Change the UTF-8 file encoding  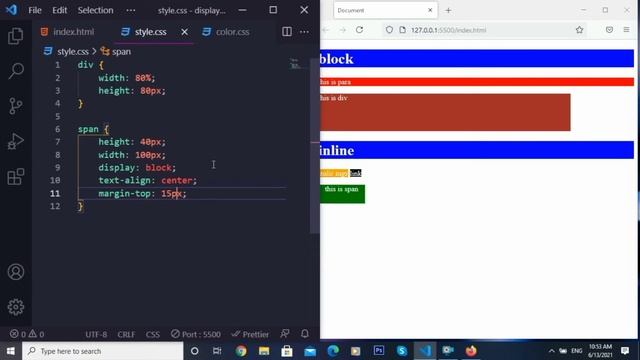pyautogui.click(x=96, y=334)
